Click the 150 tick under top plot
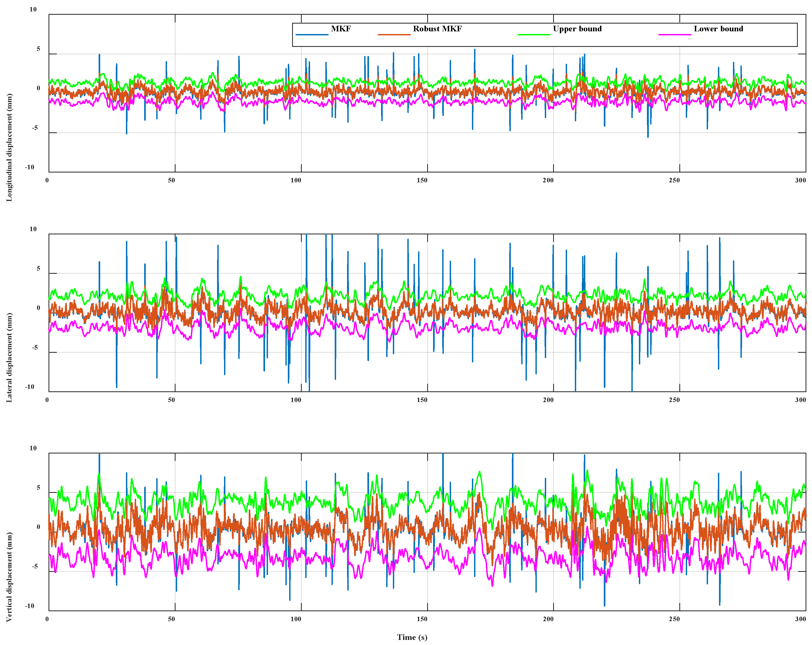Viewport: 812px width, 645px height. [422, 180]
